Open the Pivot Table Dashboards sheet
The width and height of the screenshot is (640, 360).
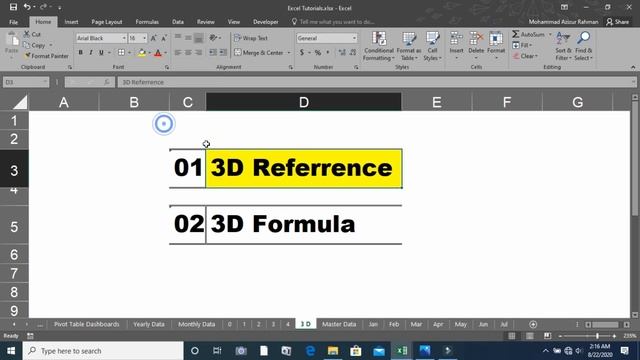87,324
